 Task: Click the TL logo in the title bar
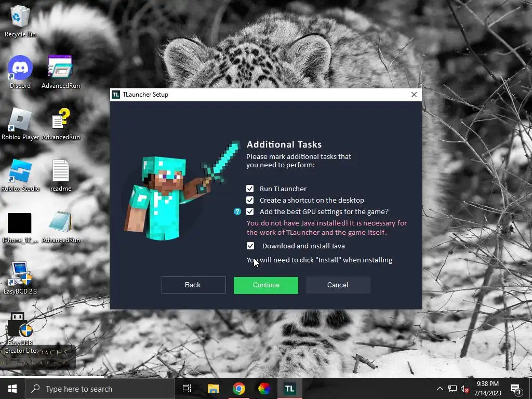(x=116, y=95)
